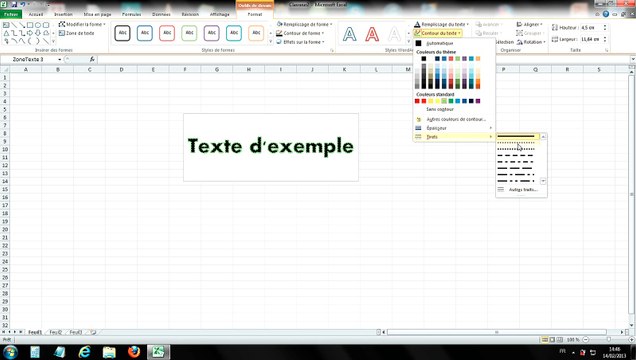Pick standard purple color swatch

[478, 101]
